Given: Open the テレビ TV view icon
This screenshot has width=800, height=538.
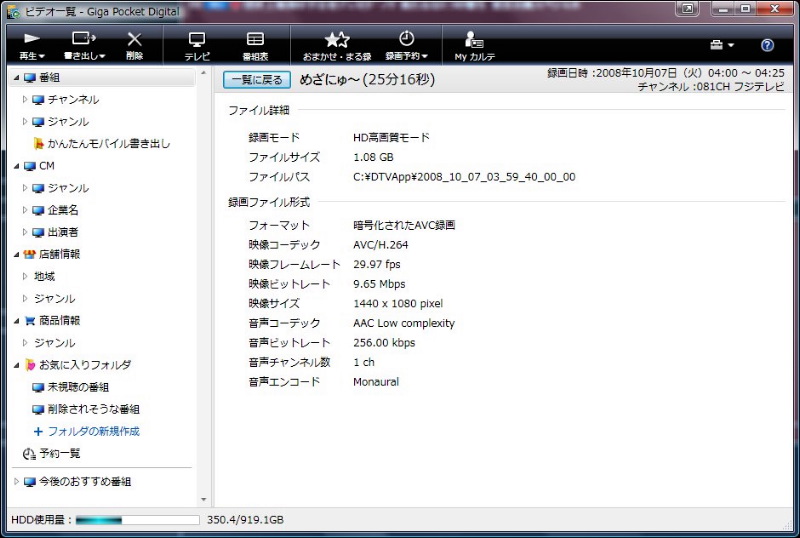Looking at the screenshot, I should [197, 40].
